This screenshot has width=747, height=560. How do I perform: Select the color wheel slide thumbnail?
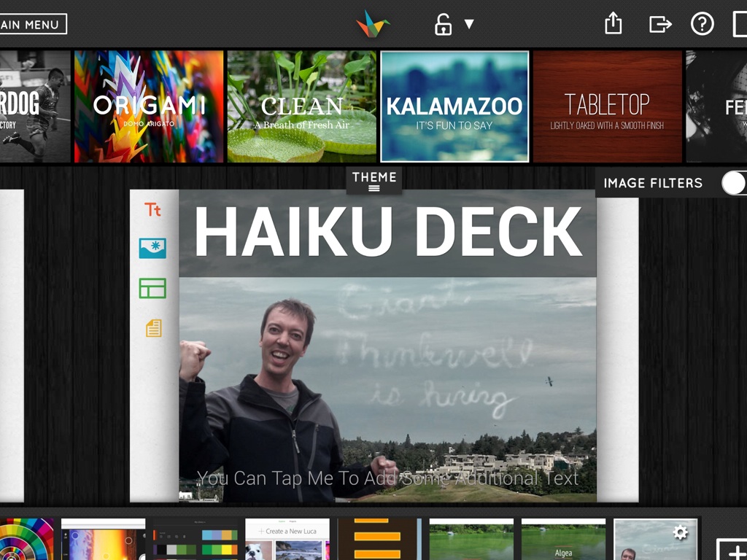click(27, 539)
